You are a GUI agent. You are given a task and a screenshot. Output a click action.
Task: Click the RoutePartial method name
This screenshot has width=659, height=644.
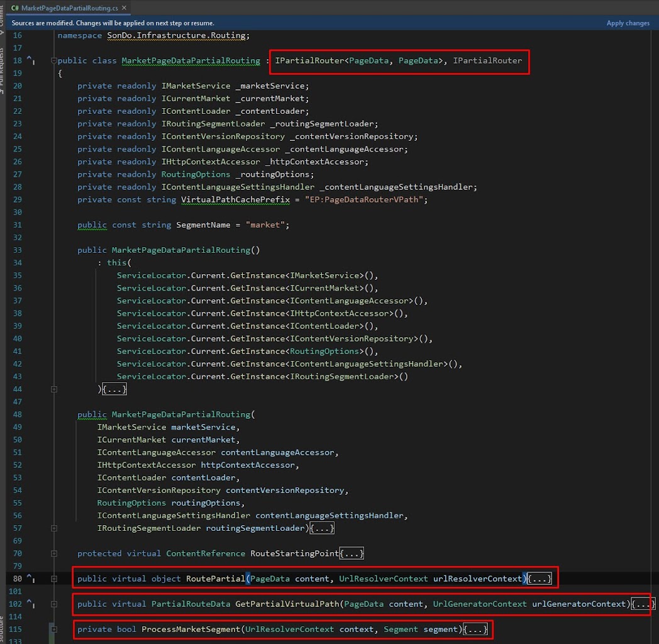pyautogui.click(x=215, y=579)
